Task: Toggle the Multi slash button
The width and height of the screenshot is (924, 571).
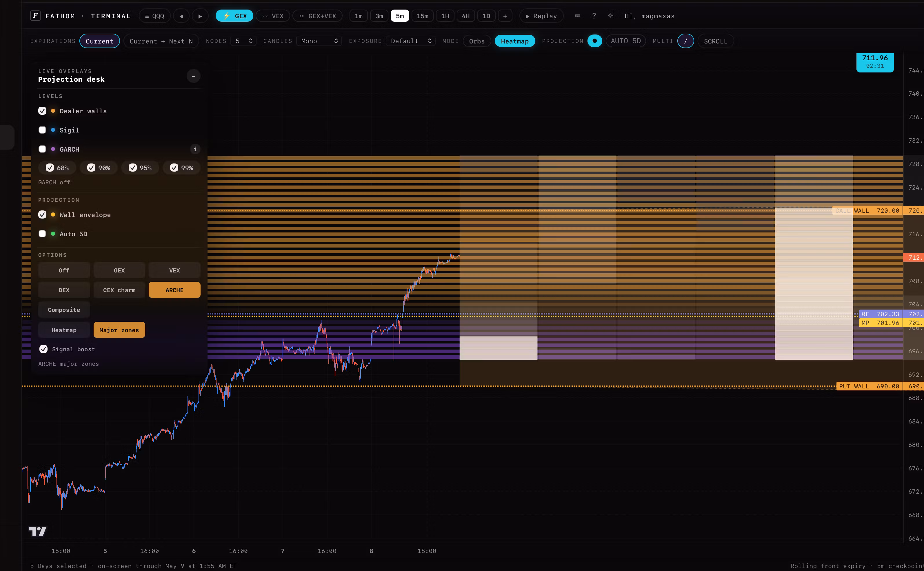Action: (686, 41)
